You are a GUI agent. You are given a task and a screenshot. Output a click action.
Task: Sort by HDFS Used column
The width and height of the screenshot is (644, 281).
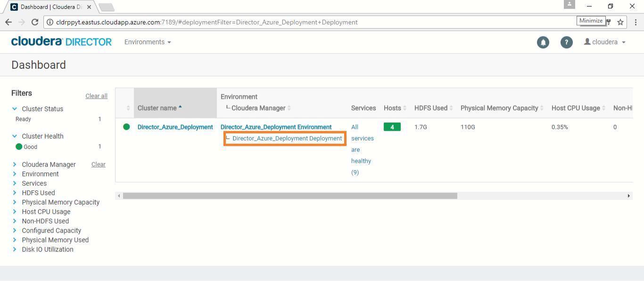click(434, 108)
